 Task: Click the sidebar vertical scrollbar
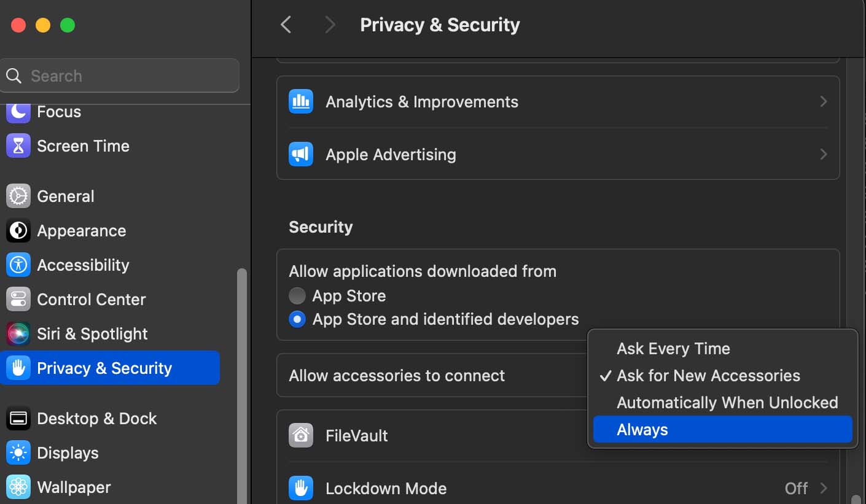[x=241, y=381]
